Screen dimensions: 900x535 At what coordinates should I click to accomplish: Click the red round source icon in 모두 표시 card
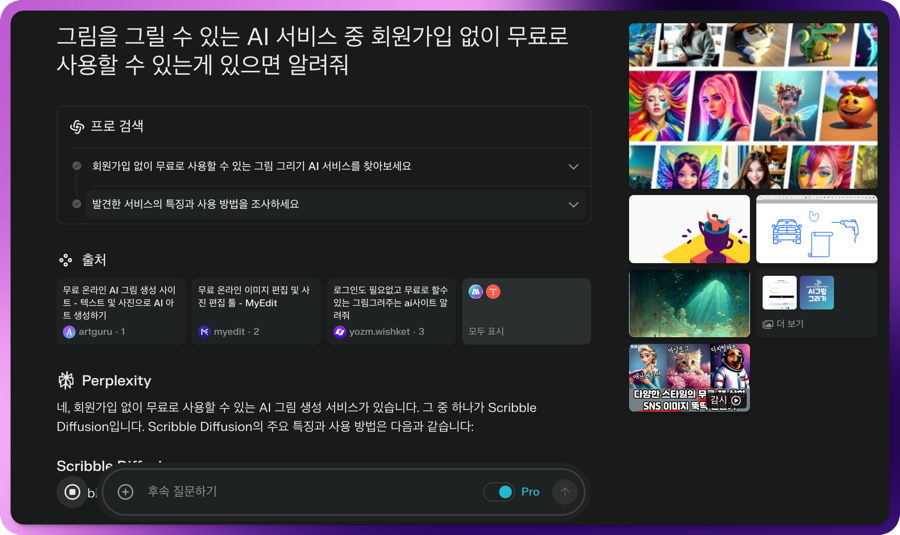click(x=493, y=292)
